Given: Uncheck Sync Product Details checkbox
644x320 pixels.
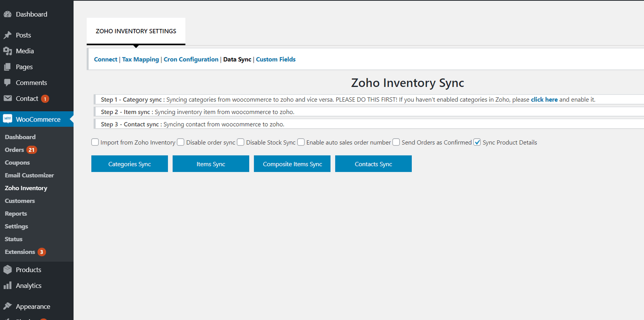Looking at the screenshot, I should pos(477,142).
